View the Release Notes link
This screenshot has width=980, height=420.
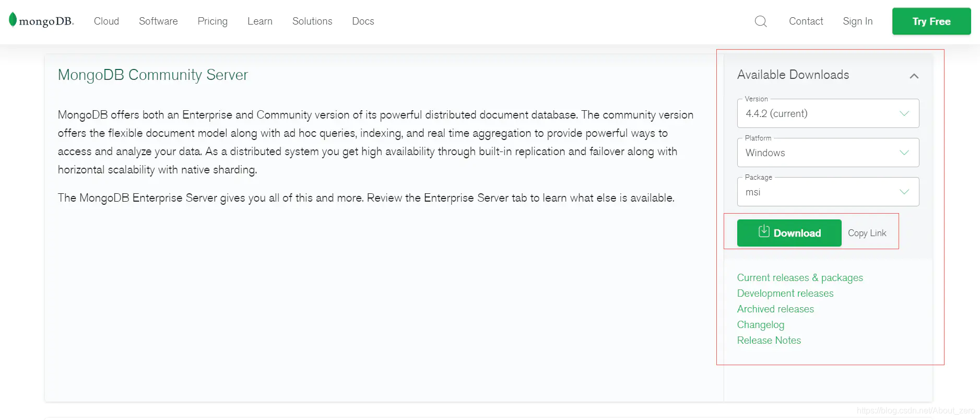[x=769, y=340]
